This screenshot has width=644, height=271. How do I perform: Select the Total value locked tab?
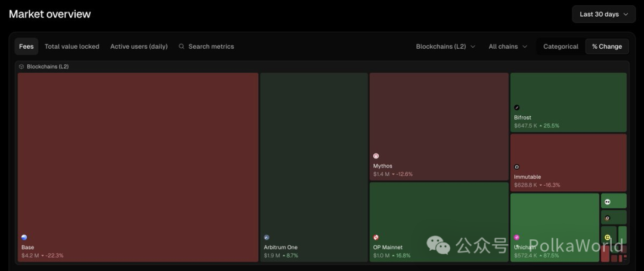pos(72,46)
